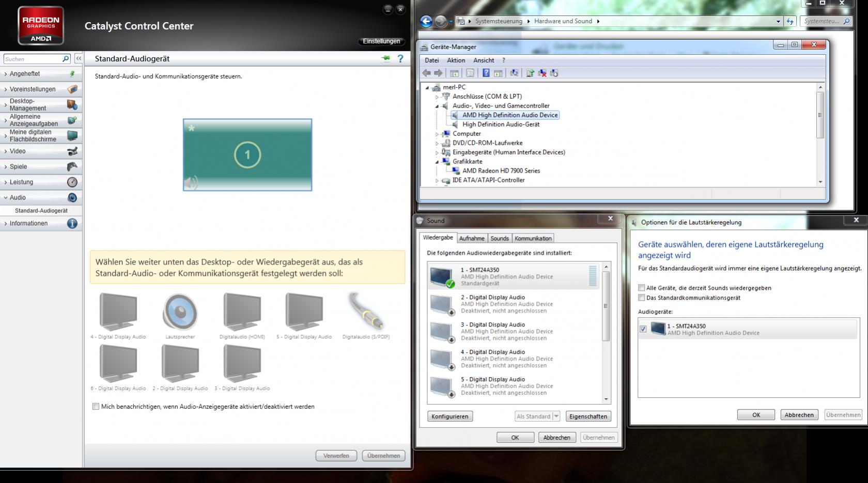Expand the Leistung section in Catalyst sidebar

(41, 182)
